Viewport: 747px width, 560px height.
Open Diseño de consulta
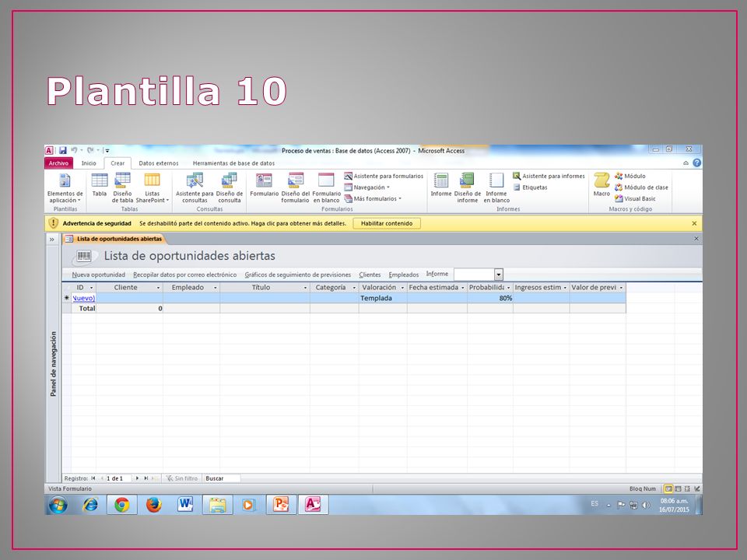[229, 188]
